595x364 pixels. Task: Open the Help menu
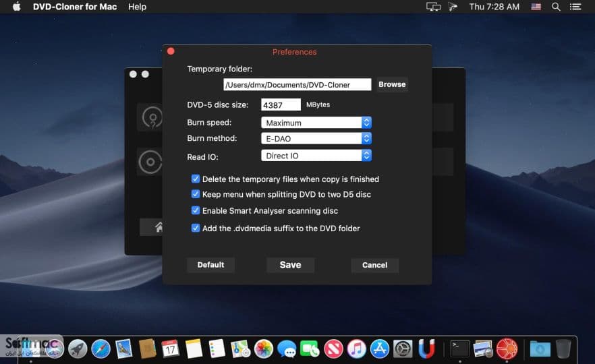[137, 7]
